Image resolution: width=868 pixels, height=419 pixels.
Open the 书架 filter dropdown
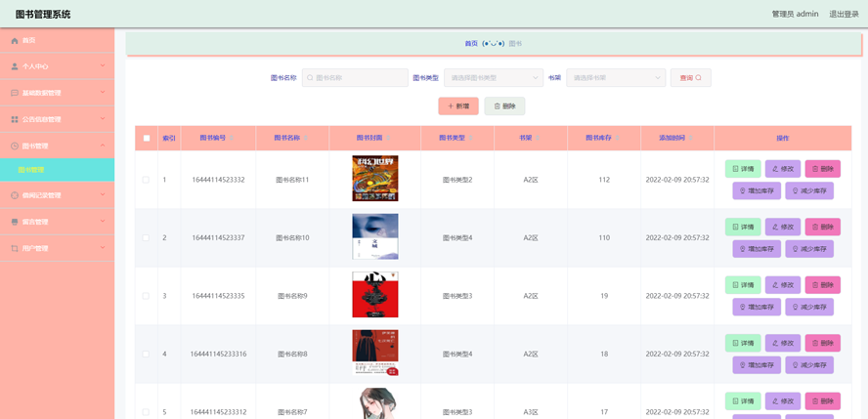click(x=616, y=78)
